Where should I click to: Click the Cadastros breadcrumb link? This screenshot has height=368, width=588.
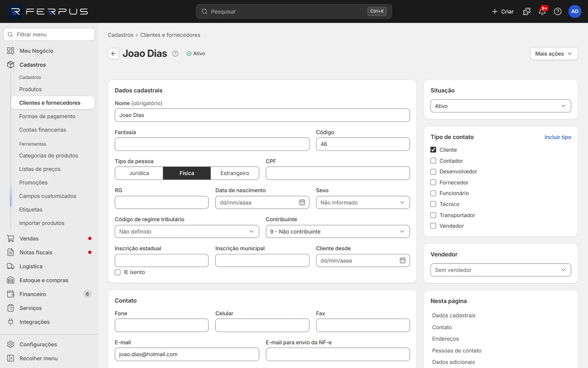point(121,35)
